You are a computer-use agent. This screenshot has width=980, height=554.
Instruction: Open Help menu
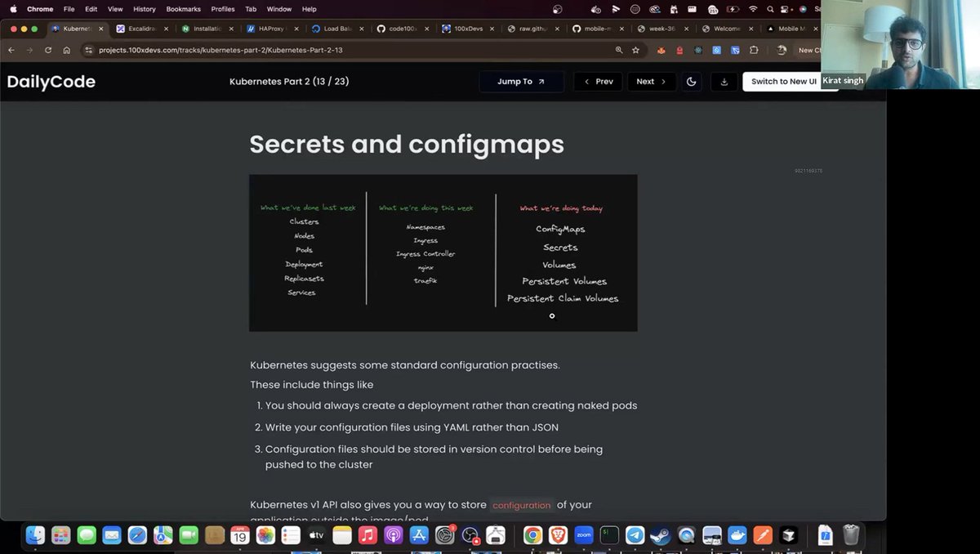point(309,9)
